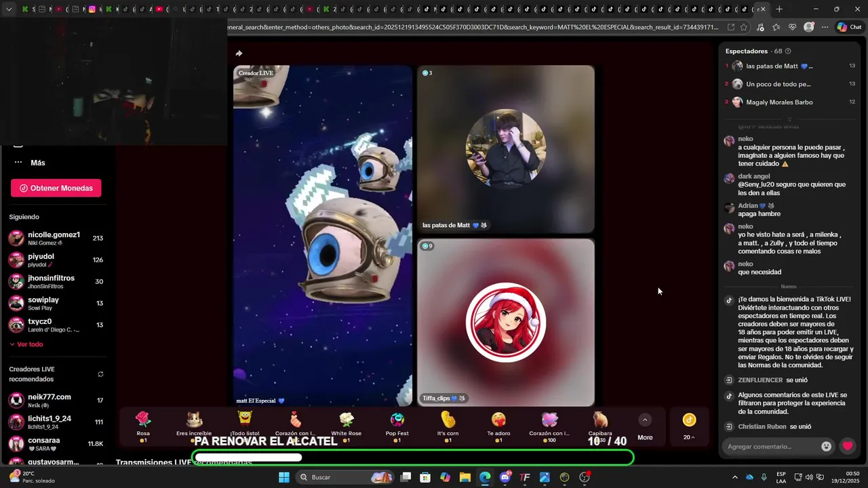Open page in app icon in address bar

[x=730, y=27]
